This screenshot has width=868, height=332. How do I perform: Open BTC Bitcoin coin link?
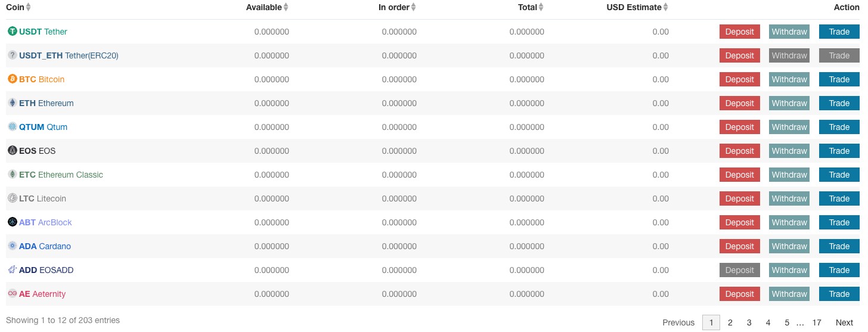point(42,79)
